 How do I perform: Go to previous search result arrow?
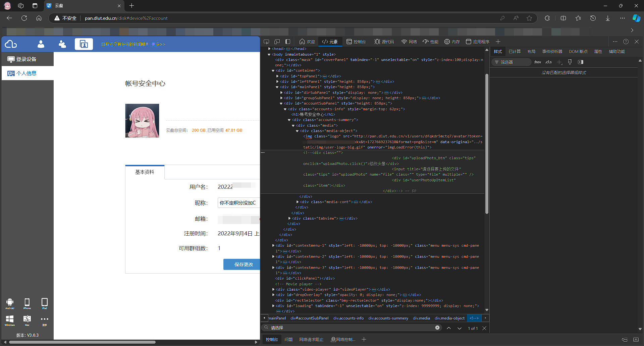coord(449,328)
